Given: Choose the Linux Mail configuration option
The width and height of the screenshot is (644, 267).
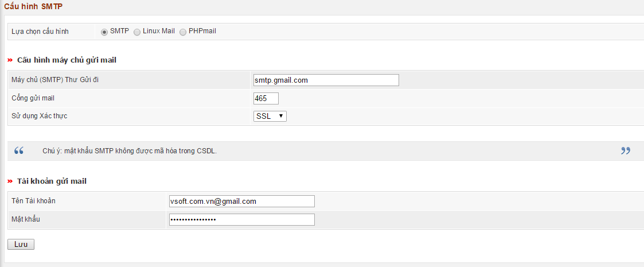Looking at the screenshot, I should [x=137, y=32].
